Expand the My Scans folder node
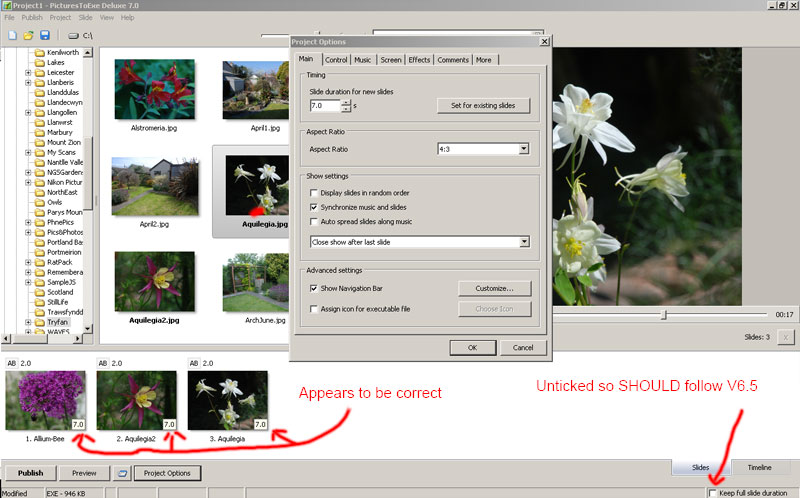 pyautogui.click(x=29, y=152)
